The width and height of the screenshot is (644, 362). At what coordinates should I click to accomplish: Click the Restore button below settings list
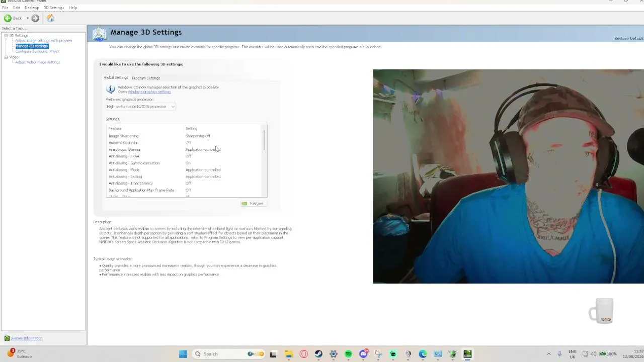click(253, 203)
